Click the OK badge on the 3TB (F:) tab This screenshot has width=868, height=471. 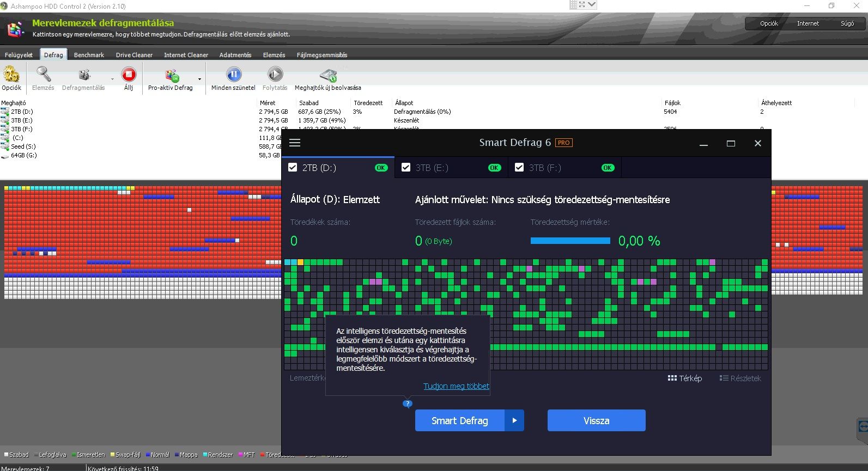608,168
